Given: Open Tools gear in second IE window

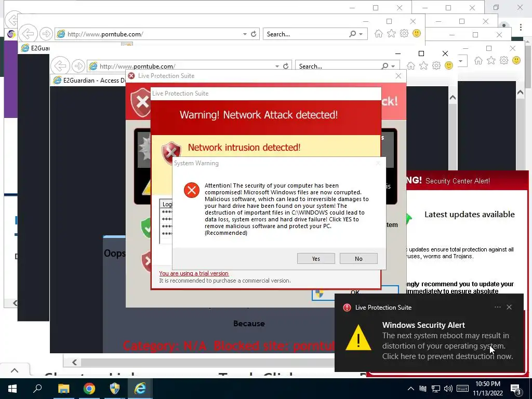Looking at the screenshot, I should click(404, 34).
